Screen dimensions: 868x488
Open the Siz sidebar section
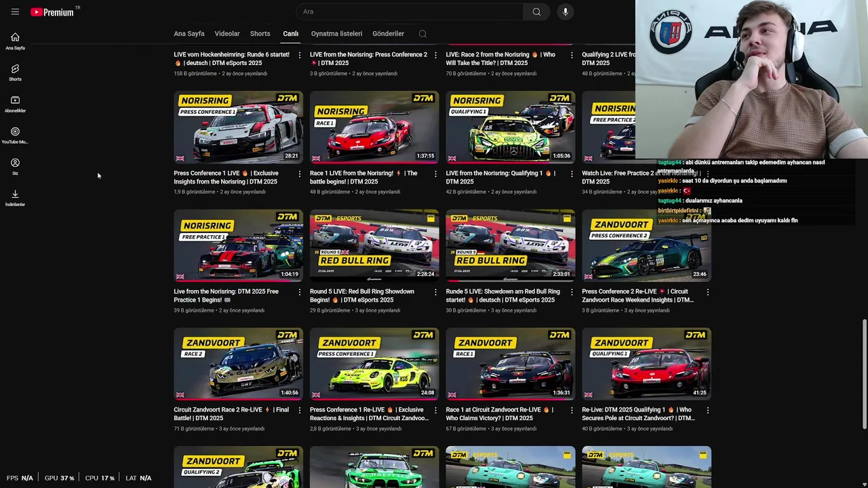15,167
